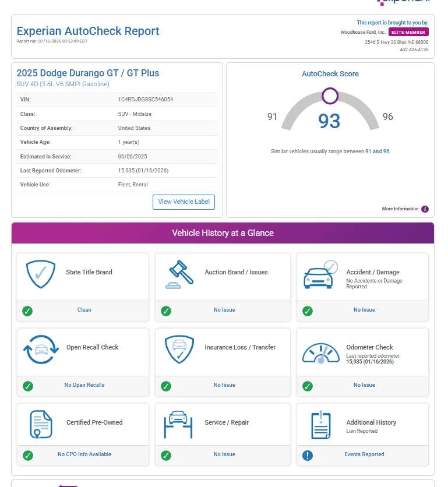
Task: Click the Estimated In Service date 06/06/2025
Action: pos(132,157)
